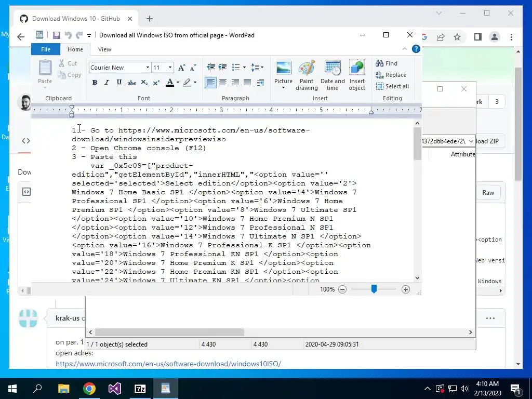Click Select all in Editing group
The height and width of the screenshot is (399, 532).
pyautogui.click(x=392, y=86)
